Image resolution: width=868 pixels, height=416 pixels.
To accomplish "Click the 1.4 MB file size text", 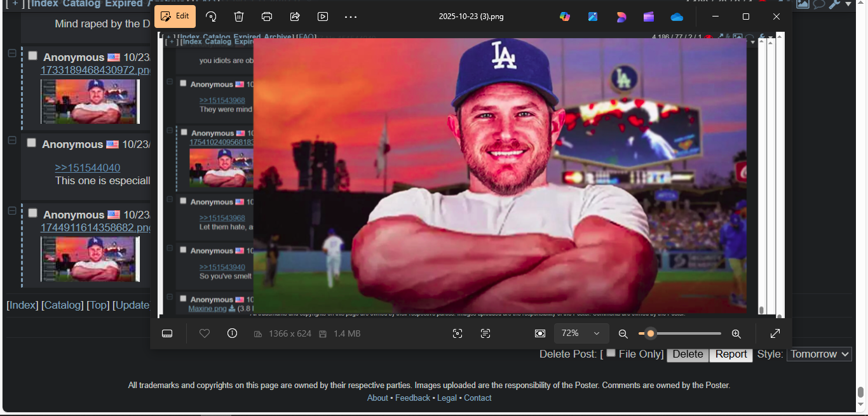I will pyautogui.click(x=346, y=333).
